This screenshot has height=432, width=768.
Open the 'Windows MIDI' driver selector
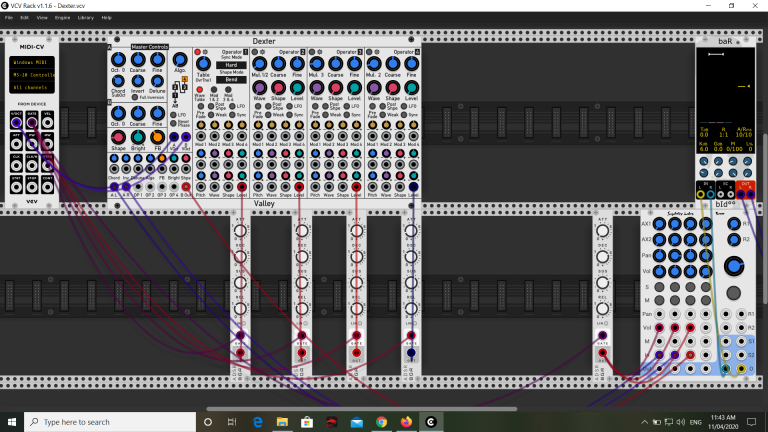pos(32,63)
